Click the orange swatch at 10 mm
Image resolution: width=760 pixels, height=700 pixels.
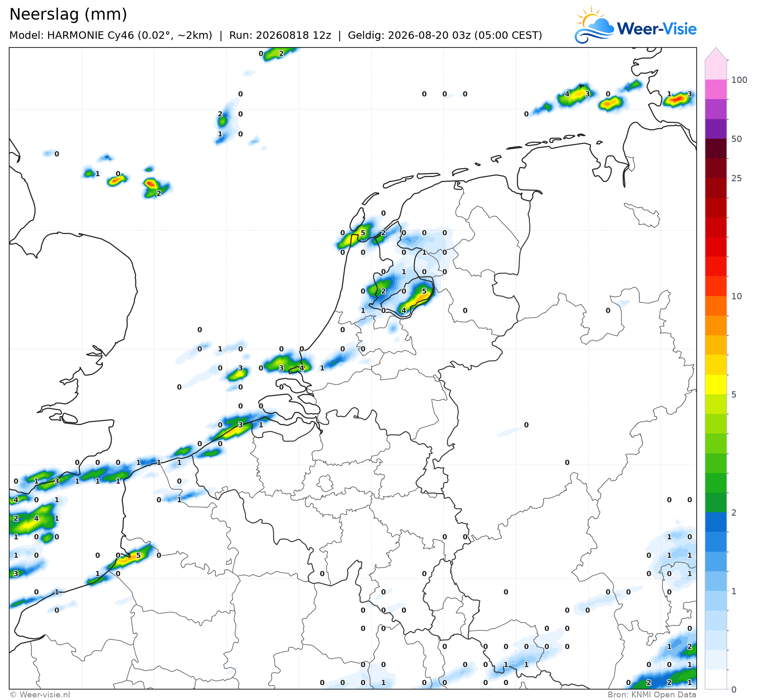[x=716, y=306]
